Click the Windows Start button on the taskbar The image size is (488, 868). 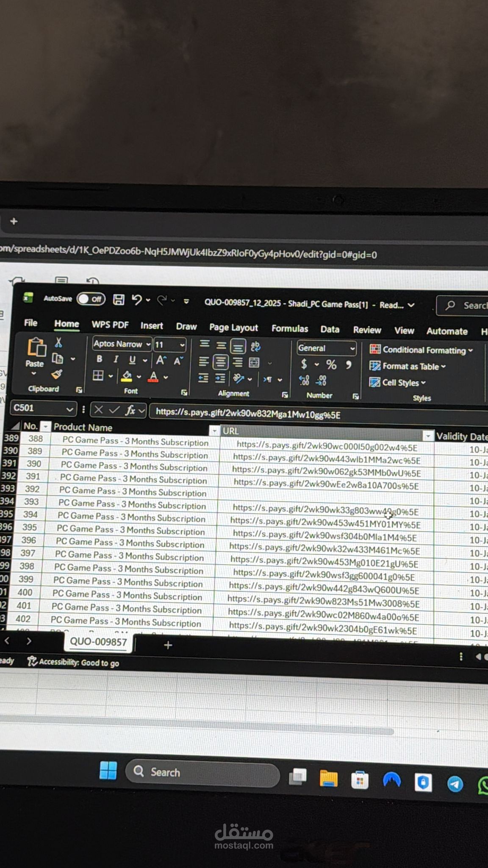pos(108,770)
